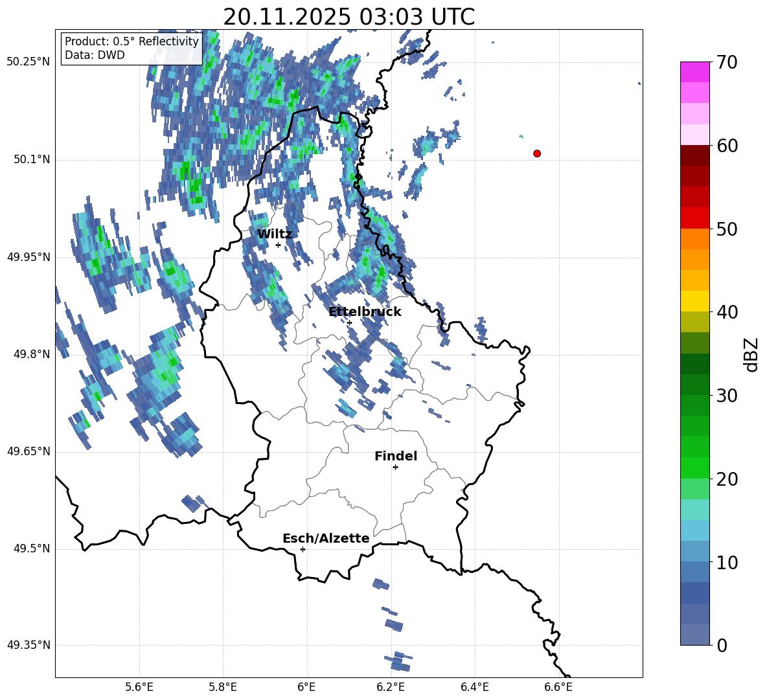Click the 10 colorbar tick label

(726, 563)
